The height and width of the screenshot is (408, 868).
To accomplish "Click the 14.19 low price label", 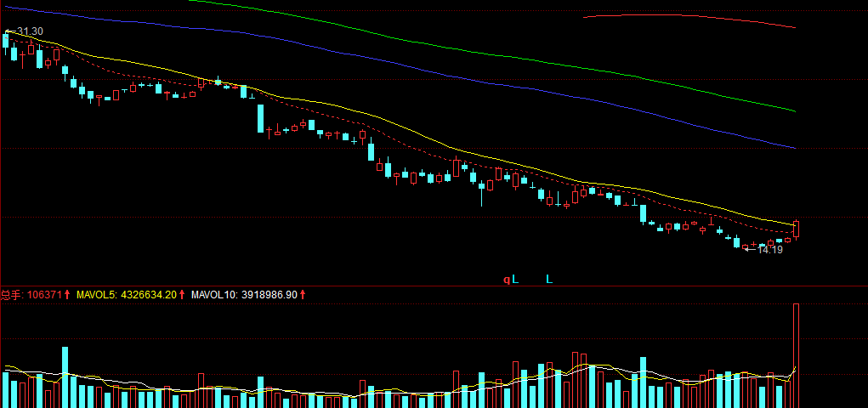I will coord(770,250).
